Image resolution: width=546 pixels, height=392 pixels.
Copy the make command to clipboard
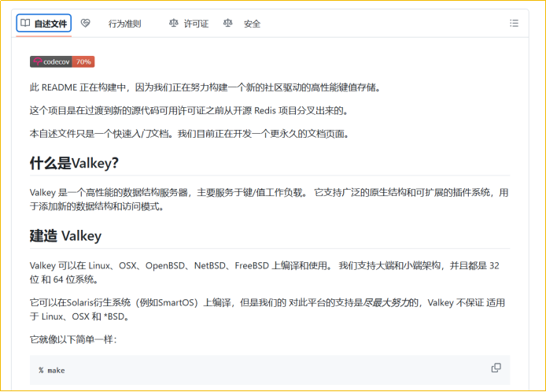pos(496,368)
